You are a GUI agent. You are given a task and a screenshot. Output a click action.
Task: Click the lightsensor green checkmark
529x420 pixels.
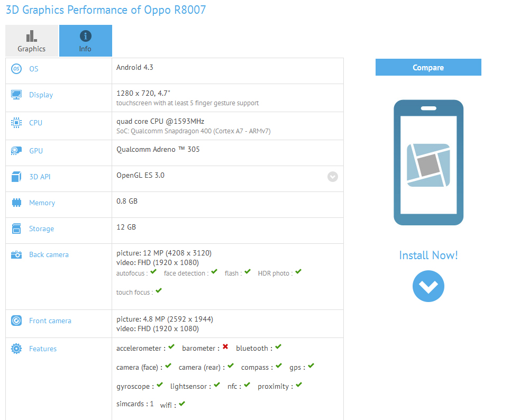tap(217, 385)
